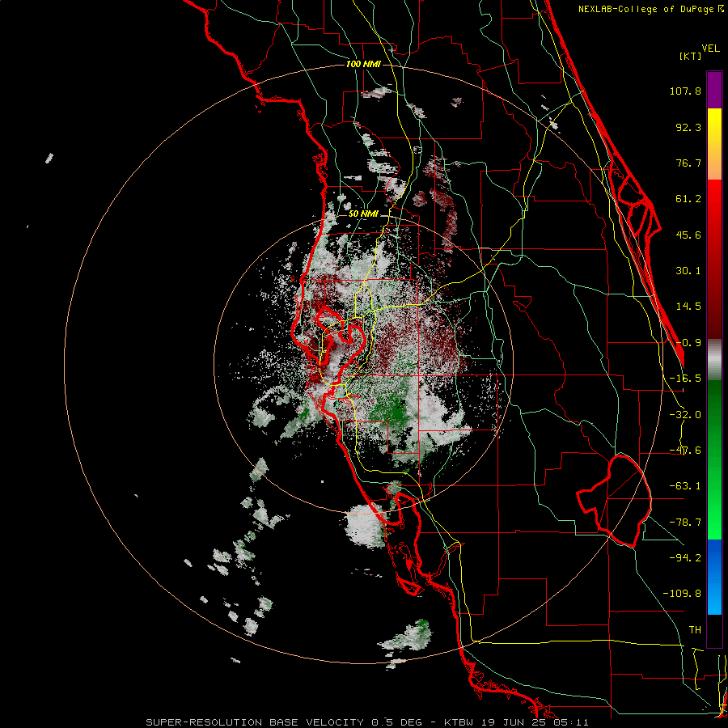Click the 100 NMI range ring label
The height and width of the screenshot is (728, 728).
point(363,64)
